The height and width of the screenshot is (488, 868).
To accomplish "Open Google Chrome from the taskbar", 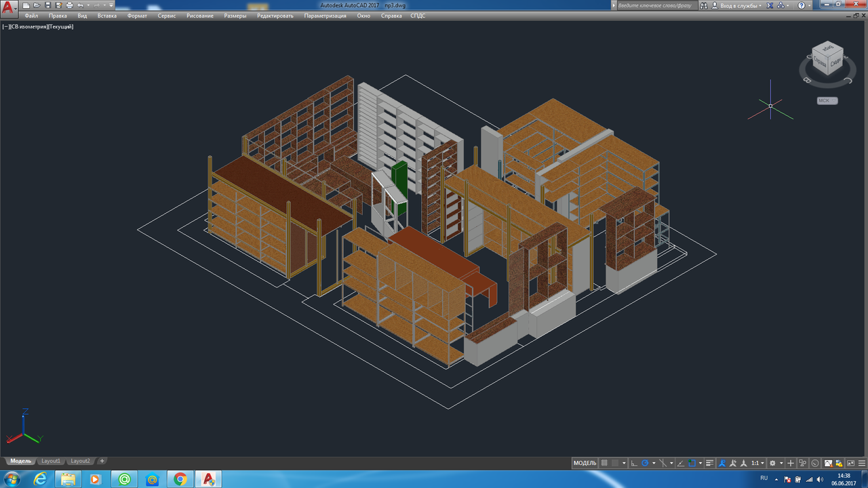I will [180, 479].
